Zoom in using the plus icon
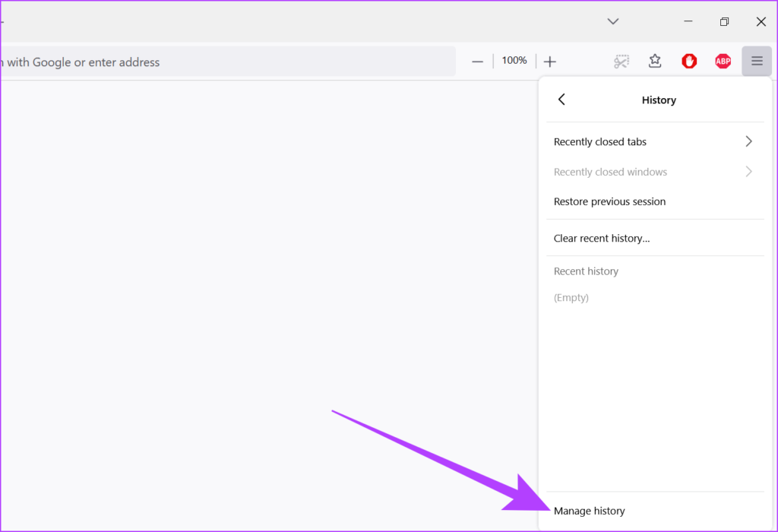Screen dimensions: 778x532 (x=549, y=61)
